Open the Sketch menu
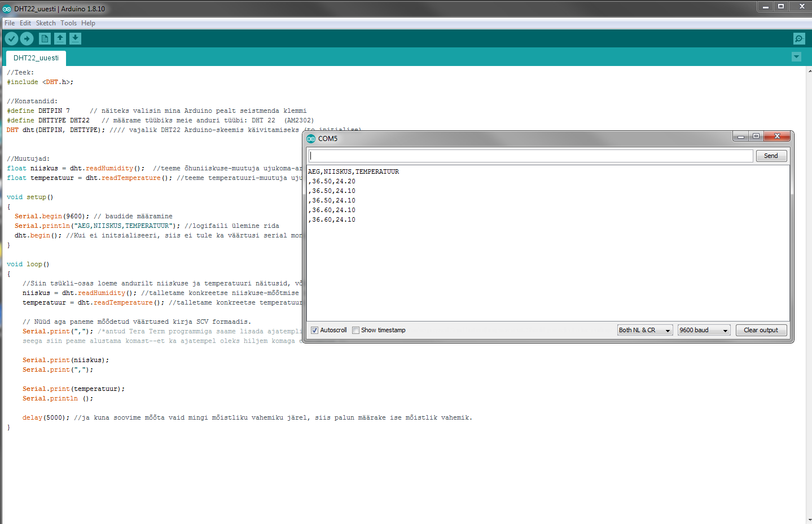 [x=46, y=23]
